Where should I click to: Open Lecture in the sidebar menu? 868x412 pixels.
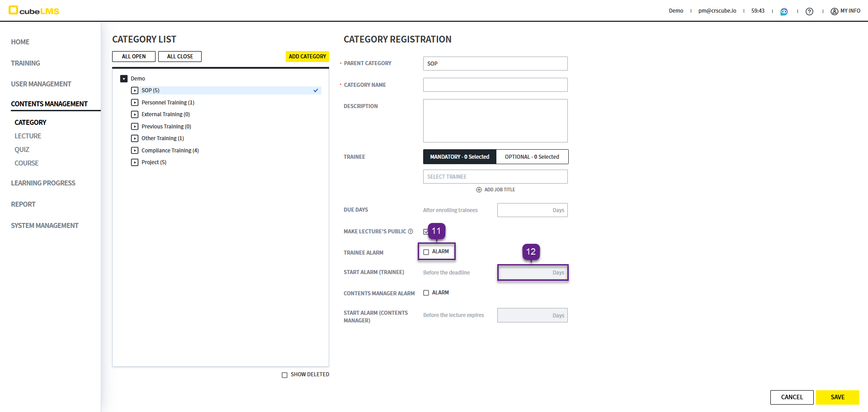(28, 136)
